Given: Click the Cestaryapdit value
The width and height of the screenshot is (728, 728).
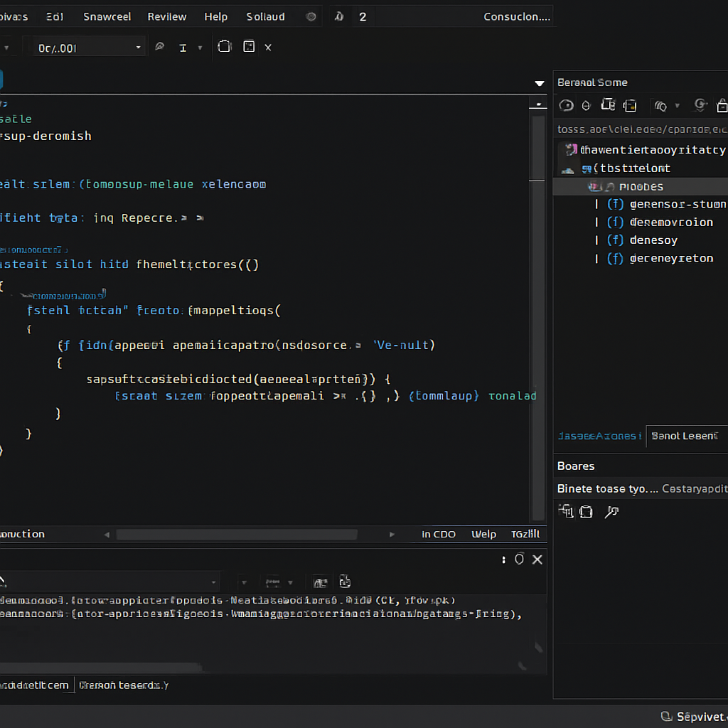Looking at the screenshot, I should 695,489.
